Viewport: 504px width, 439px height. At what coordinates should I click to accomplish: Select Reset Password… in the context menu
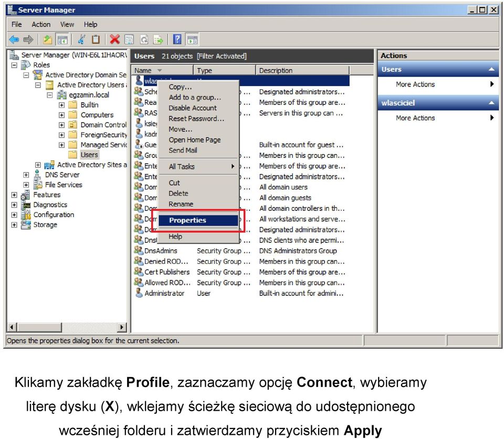tap(199, 119)
